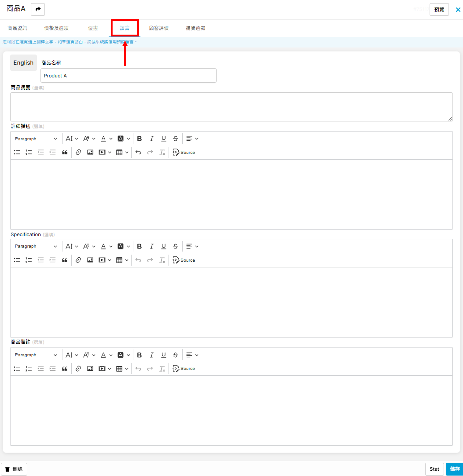Click remove format in the 詳細描述 editor

tap(162, 152)
